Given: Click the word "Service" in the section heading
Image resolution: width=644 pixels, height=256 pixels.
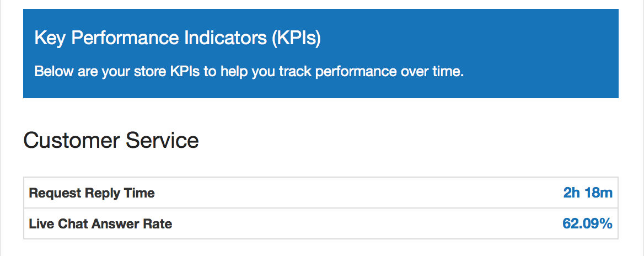Looking at the screenshot, I should pos(162,140).
